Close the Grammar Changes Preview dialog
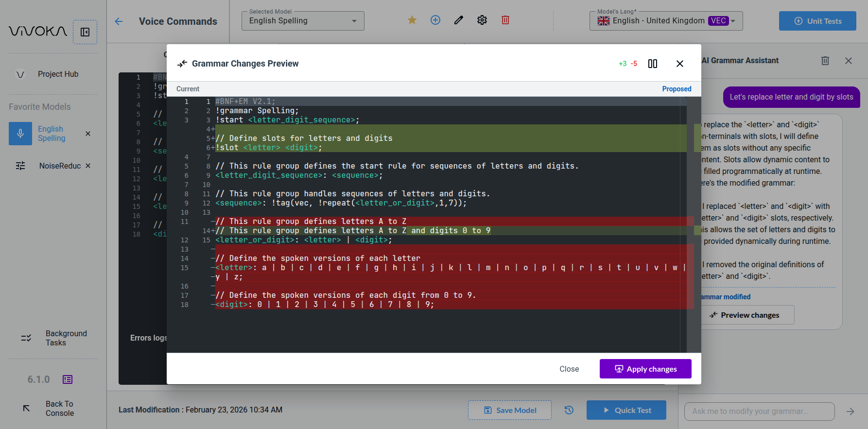 click(x=679, y=64)
